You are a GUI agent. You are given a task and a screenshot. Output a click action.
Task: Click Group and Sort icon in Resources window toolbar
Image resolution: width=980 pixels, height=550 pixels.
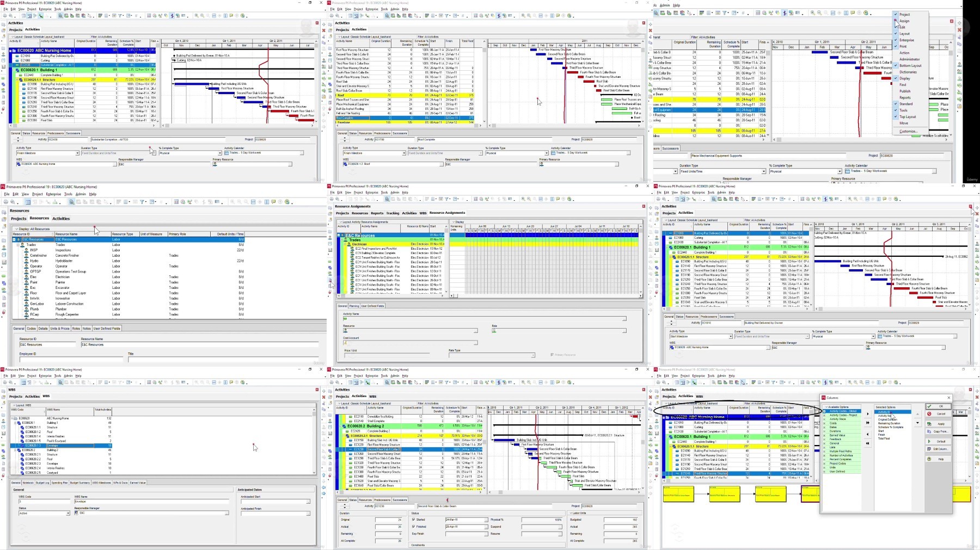tap(151, 202)
